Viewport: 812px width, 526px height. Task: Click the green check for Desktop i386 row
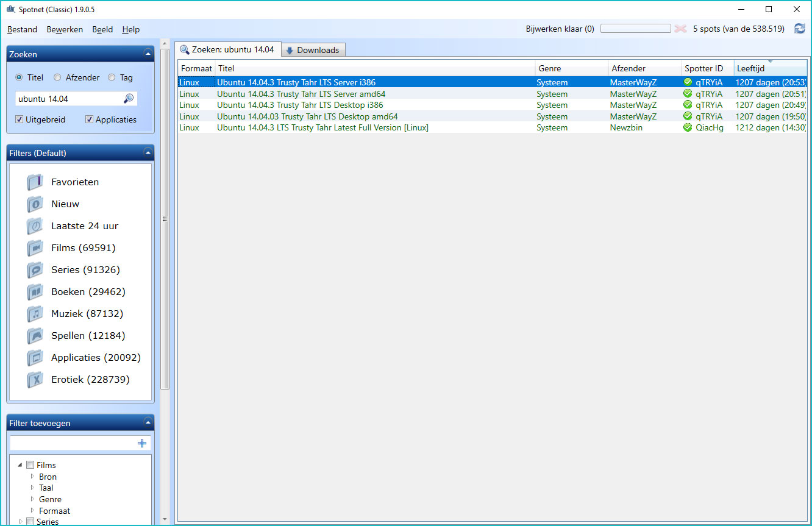(688, 105)
